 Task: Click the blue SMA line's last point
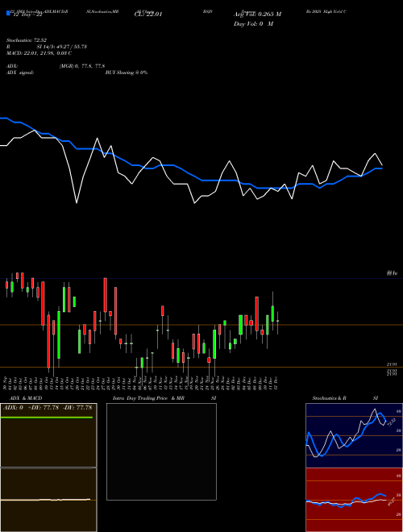381,168
